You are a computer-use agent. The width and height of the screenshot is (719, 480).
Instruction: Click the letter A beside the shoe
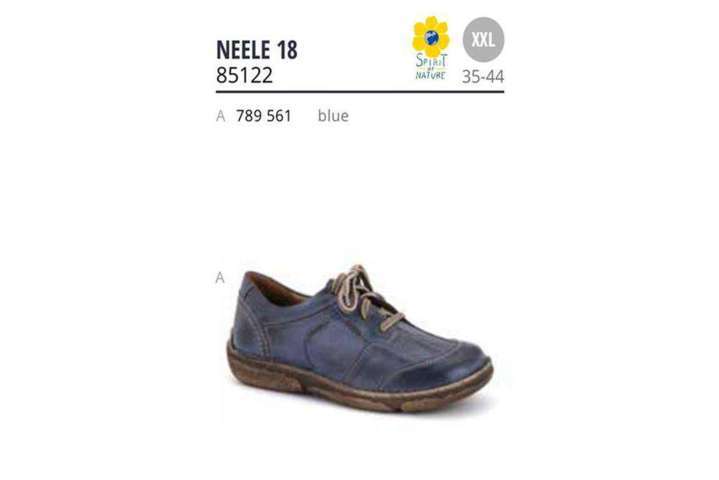(x=220, y=278)
